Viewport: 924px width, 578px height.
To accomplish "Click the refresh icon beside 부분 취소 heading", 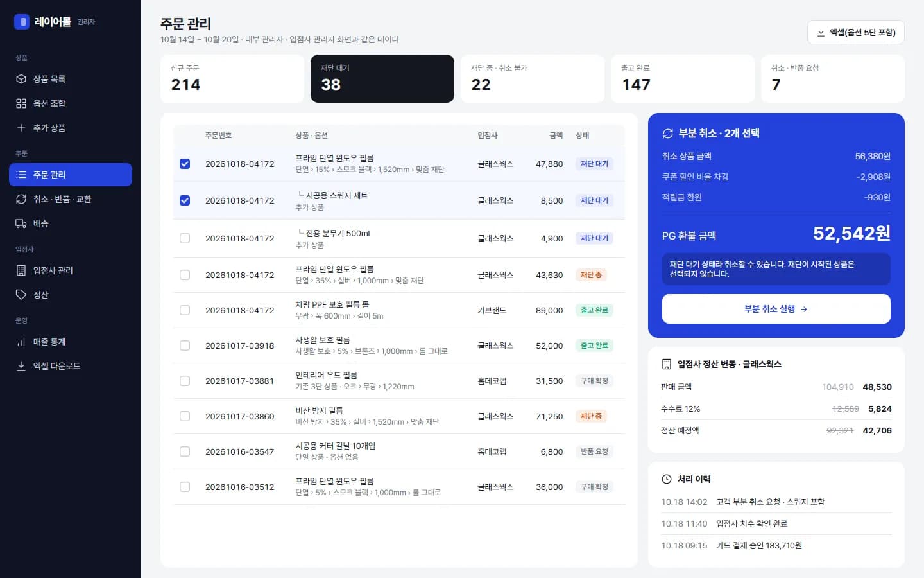I will pos(668,134).
